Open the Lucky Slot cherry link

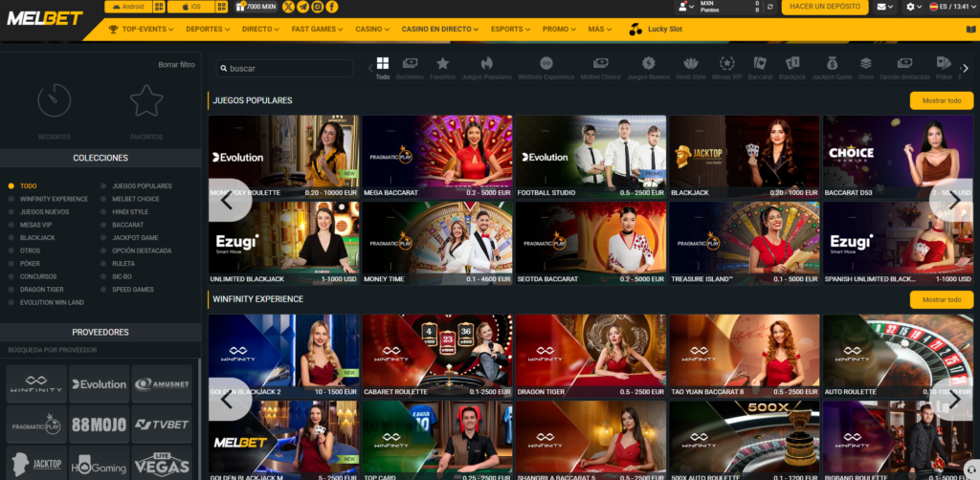pos(655,30)
